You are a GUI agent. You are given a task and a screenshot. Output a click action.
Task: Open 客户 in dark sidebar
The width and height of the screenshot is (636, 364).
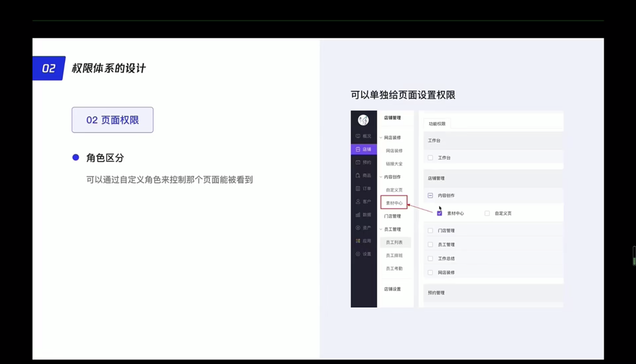[x=363, y=201]
